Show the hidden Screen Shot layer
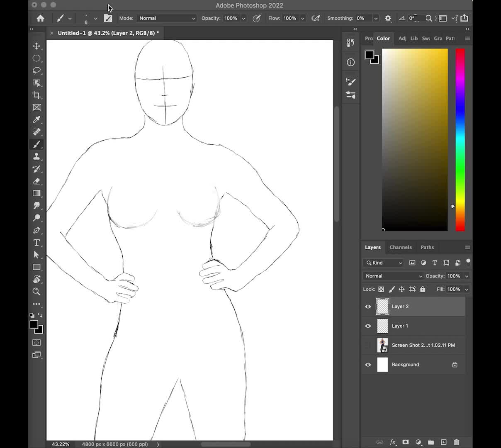The height and width of the screenshot is (448, 501). (368, 345)
